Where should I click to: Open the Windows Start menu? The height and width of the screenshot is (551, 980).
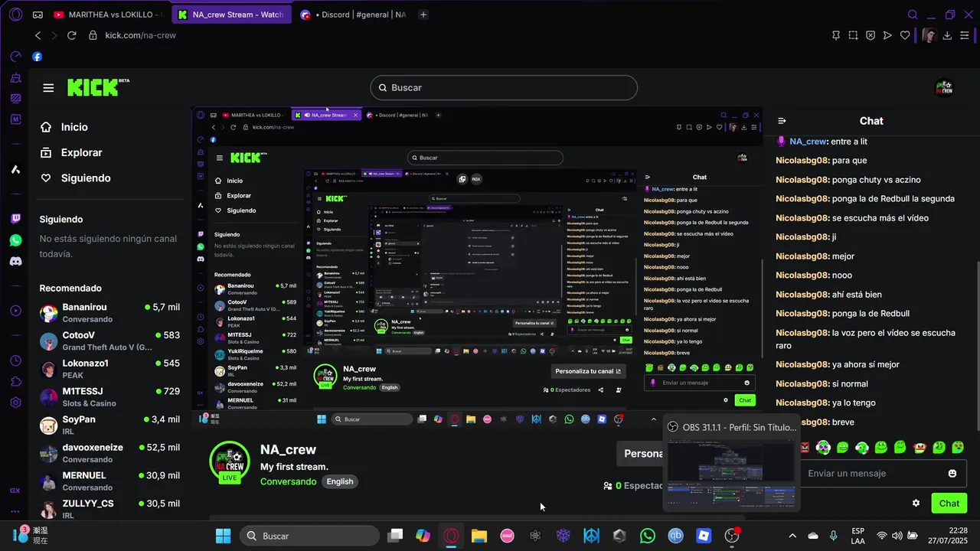(x=224, y=536)
